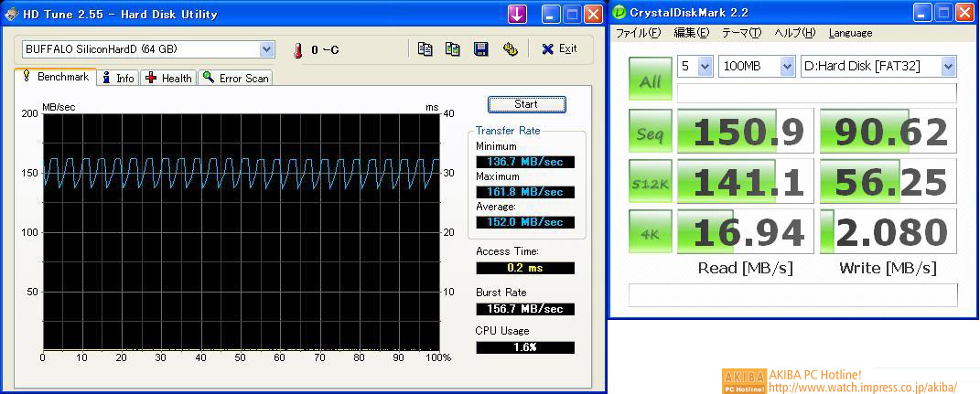Click the copy screenshot to clipboard icon
980x394 pixels.
tap(453, 49)
